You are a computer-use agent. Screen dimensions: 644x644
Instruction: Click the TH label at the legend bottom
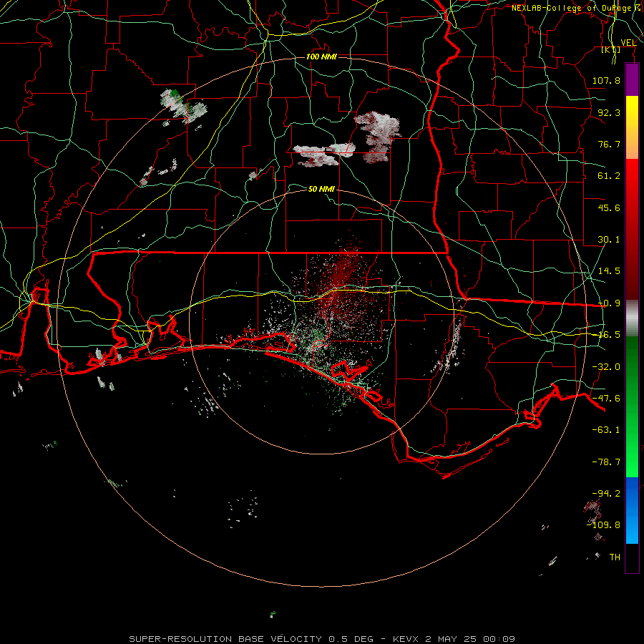click(x=615, y=557)
